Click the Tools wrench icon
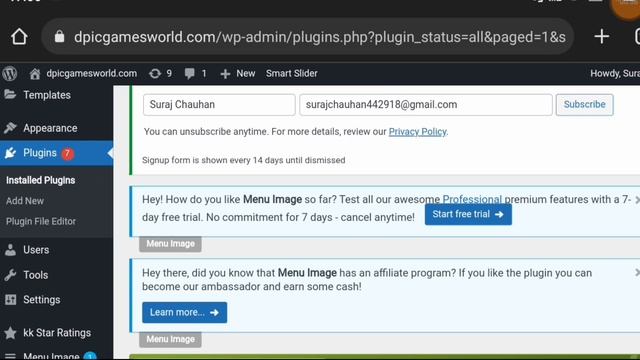 tap(10, 275)
